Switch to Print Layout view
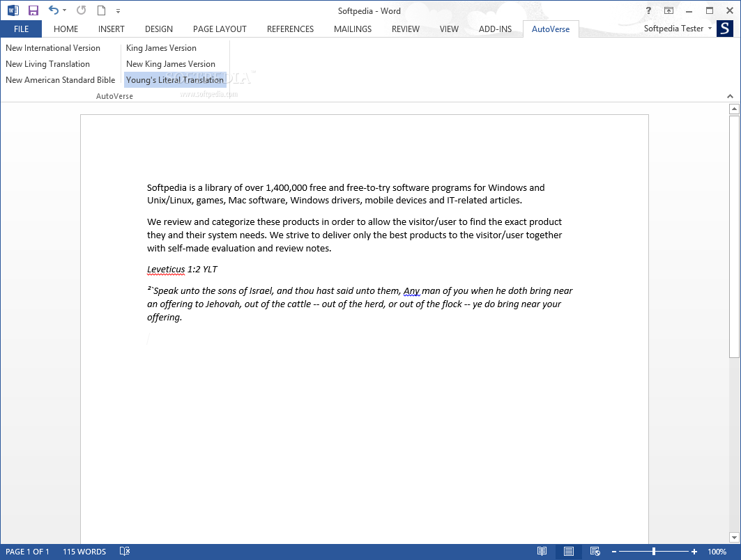Screen dimensions: 741x560 coord(569,552)
